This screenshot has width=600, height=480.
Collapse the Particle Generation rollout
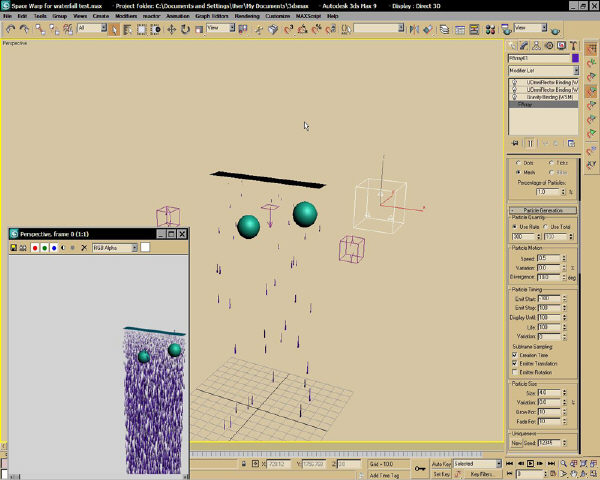click(x=543, y=210)
